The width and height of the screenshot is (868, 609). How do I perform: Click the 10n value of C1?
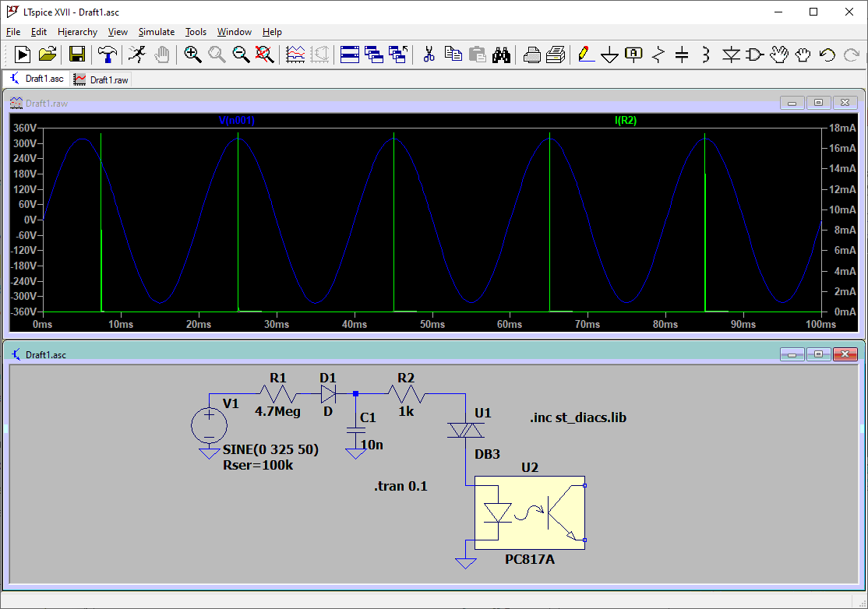[372, 445]
